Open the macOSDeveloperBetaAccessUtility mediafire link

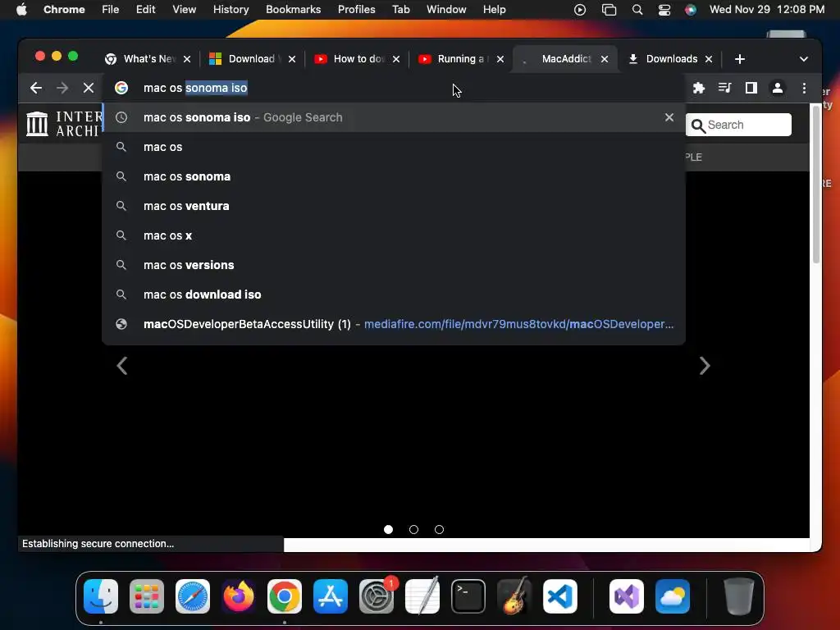point(394,324)
